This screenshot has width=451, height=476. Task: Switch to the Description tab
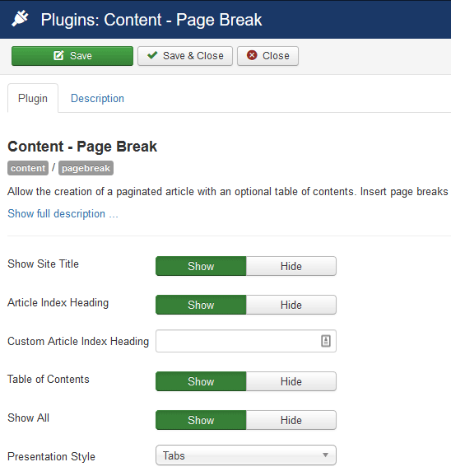pyautogui.click(x=97, y=98)
